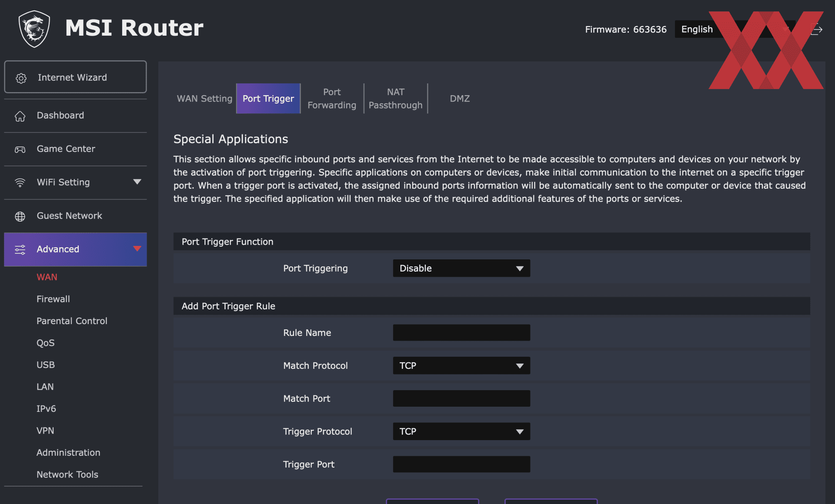Screen dimensions: 835x504
Task: Select the Port Trigger tab
Action: 268,99
